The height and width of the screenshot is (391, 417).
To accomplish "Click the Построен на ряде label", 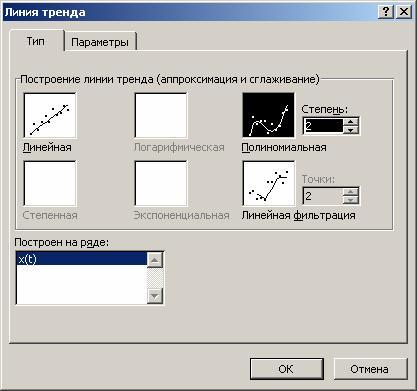I will point(62,242).
